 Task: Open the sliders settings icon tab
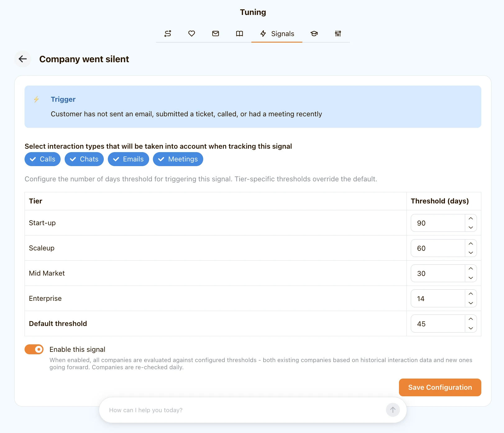(338, 34)
